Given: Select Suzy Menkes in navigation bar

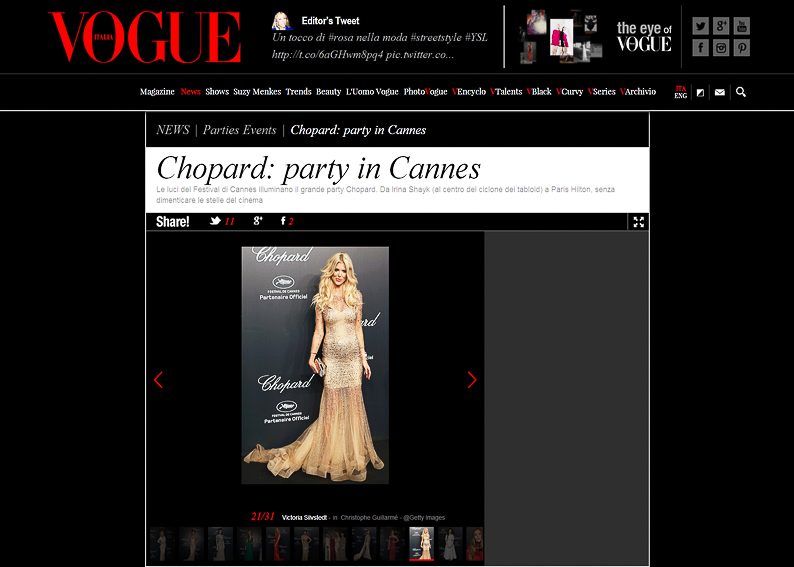Looking at the screenshot, I should (257, 92).
